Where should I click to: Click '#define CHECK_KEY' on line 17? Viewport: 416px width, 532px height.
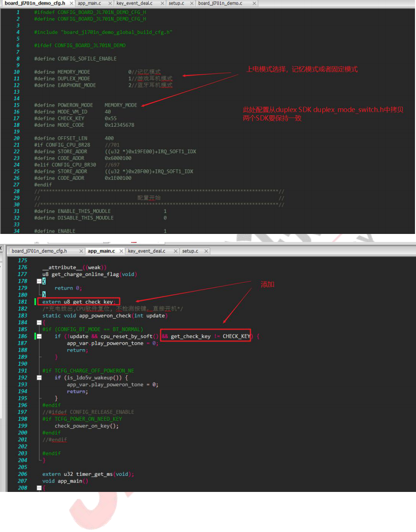tap(75, 118)
